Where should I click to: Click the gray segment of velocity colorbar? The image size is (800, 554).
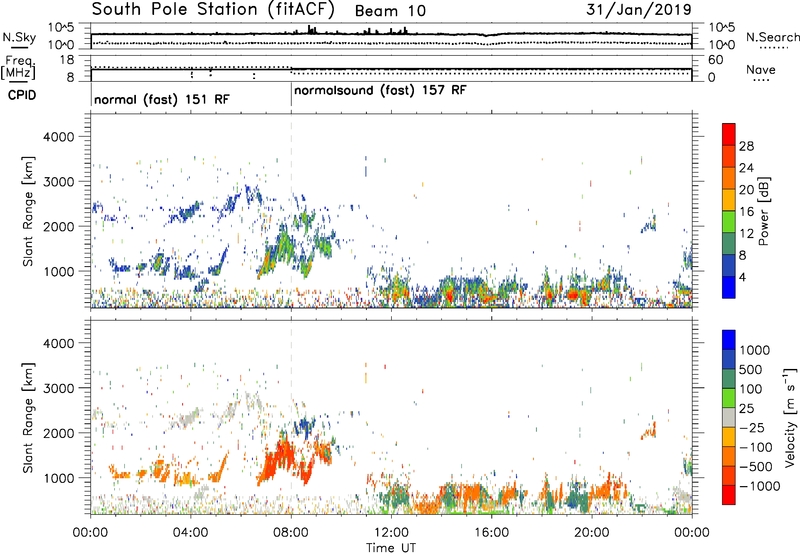pyautogui.click(x=729, y=417)
